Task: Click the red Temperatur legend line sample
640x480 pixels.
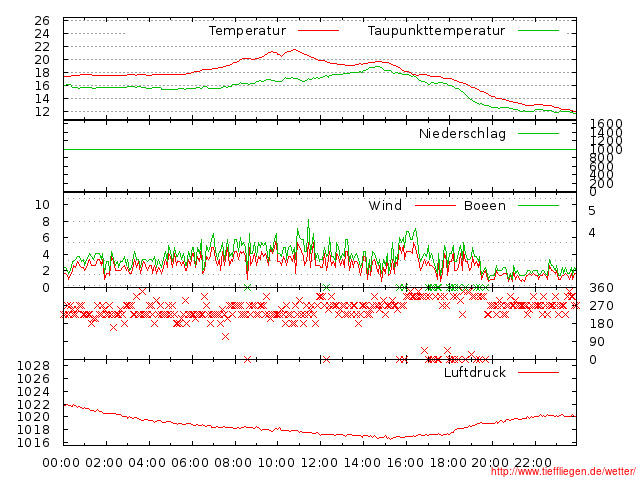Action: click(318, 31)
